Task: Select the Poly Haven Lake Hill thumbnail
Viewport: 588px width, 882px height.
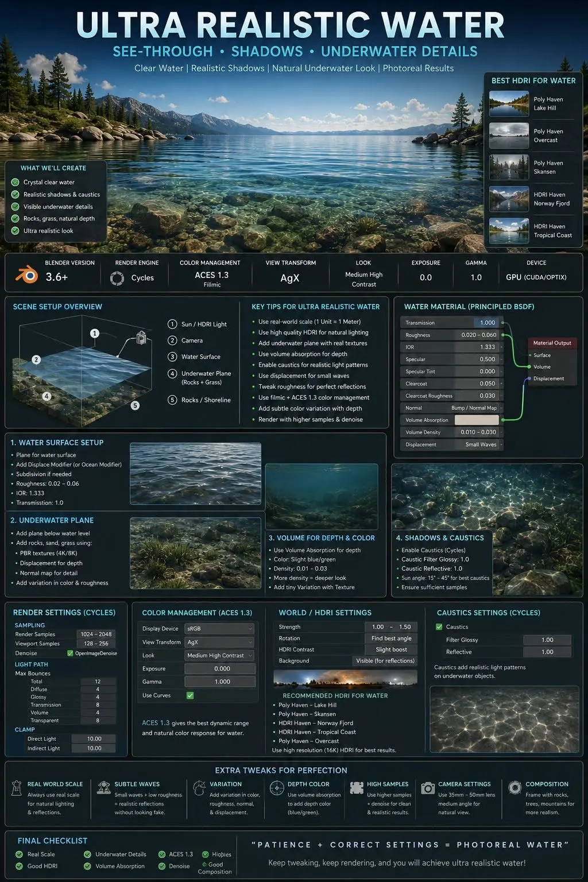Action: (509, 103)
